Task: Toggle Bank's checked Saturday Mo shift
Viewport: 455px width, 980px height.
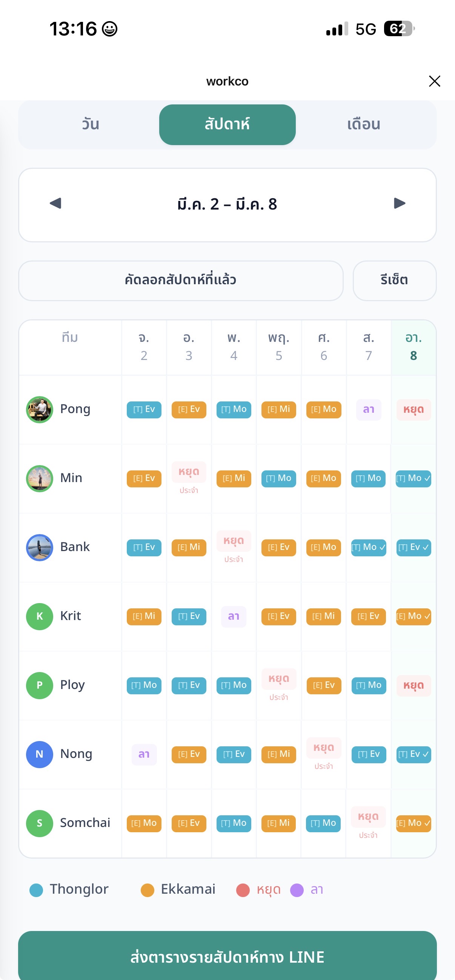Action: click(x=369, y=548)
